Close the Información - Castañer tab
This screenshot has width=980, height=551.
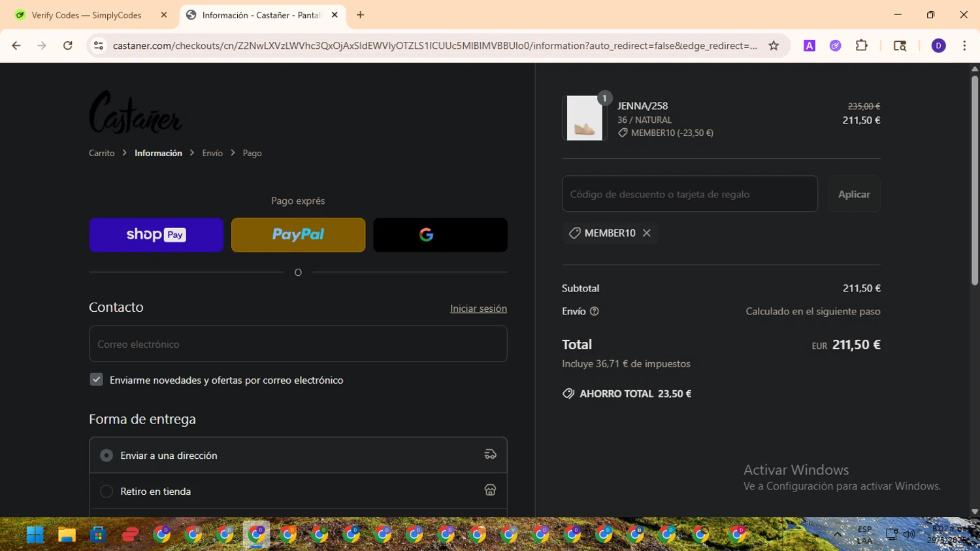point(335,15)
